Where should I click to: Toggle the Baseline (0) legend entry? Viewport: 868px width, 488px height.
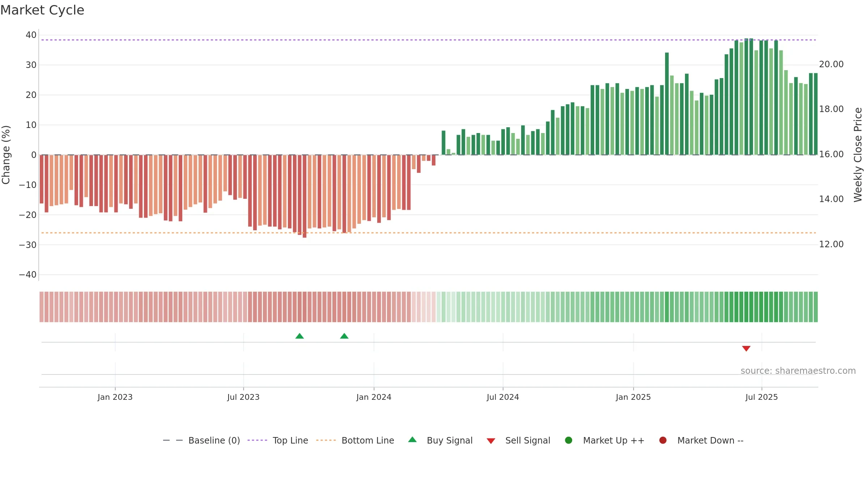201,440
